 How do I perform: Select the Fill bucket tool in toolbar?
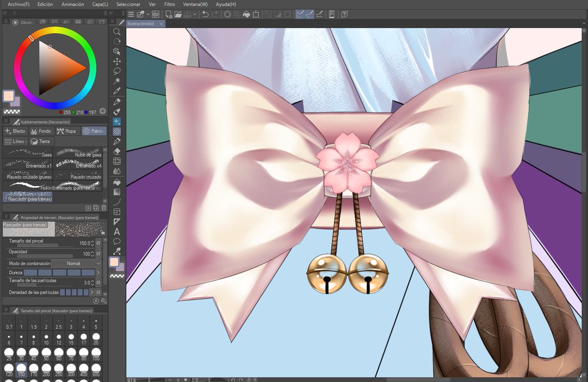(x=117, y=181)
